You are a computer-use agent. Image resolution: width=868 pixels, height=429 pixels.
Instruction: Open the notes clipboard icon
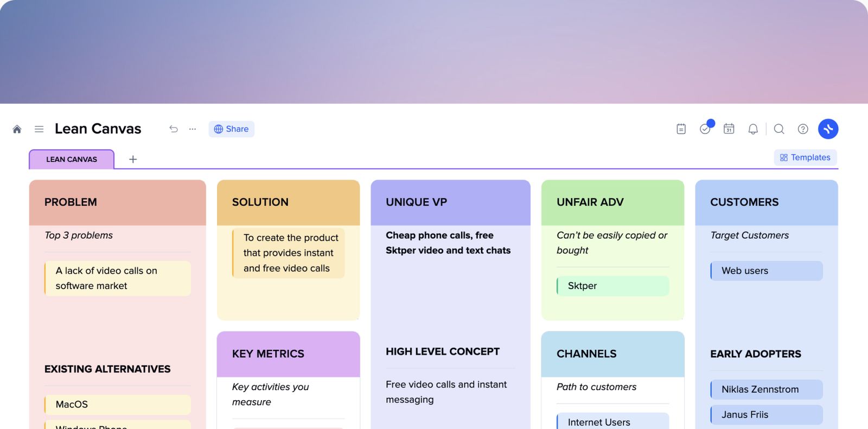tap(681, 129)
